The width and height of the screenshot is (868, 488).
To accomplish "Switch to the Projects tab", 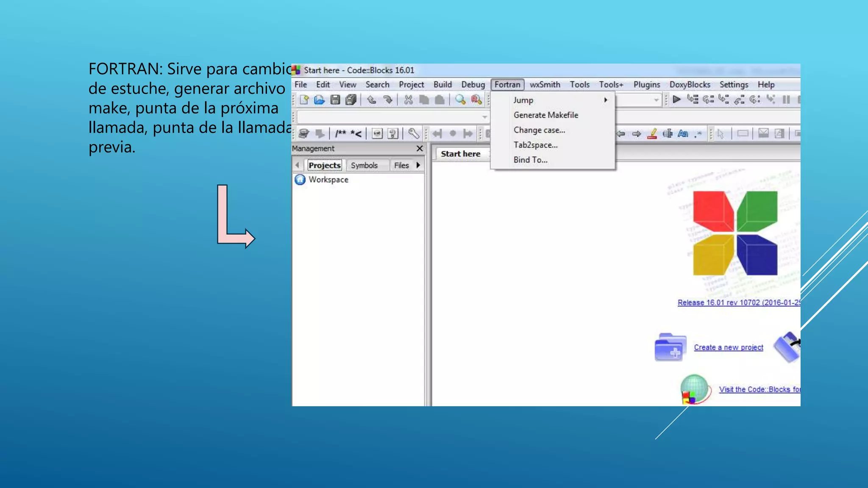I will click(325, 165).
